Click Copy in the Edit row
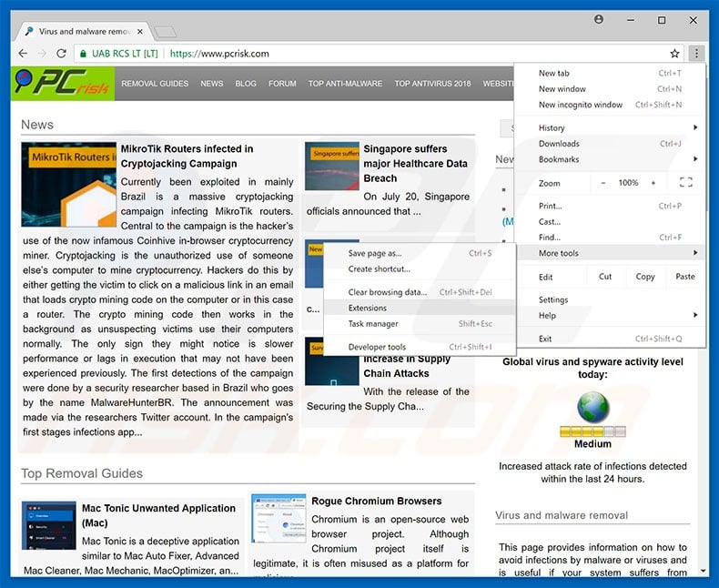 [x=645, y=276]
